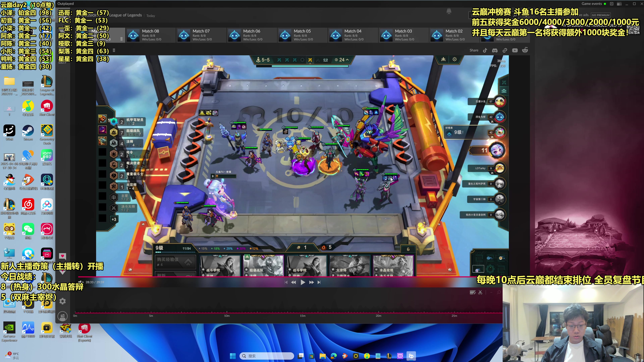
Task: Click the GO PREMIUM button
Action: [601, 15]
